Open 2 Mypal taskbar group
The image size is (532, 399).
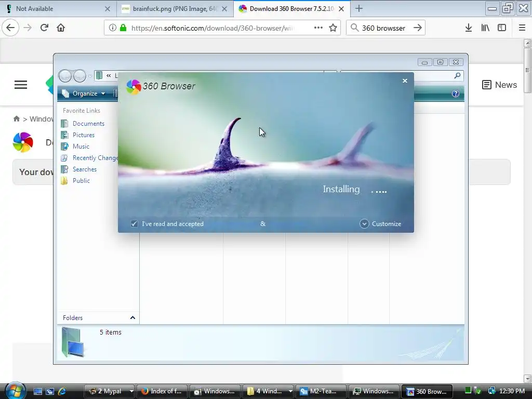pos(105,391)
